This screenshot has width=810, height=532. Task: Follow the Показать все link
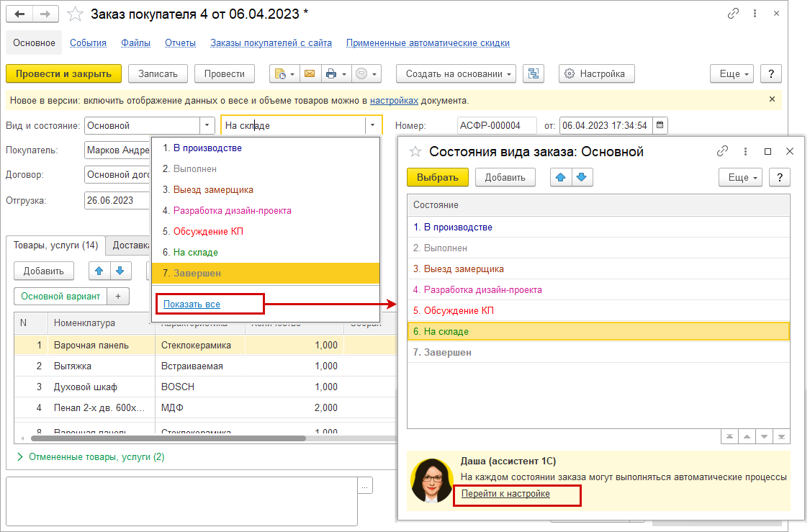[x=192, y=305]
